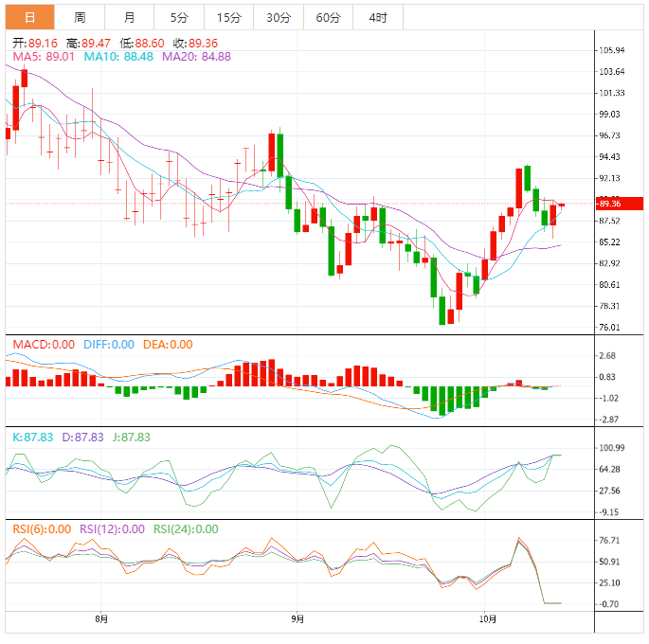The image size is (649, 644).
Task: Open the 30分 interval tab
Action: pos(279,17)
